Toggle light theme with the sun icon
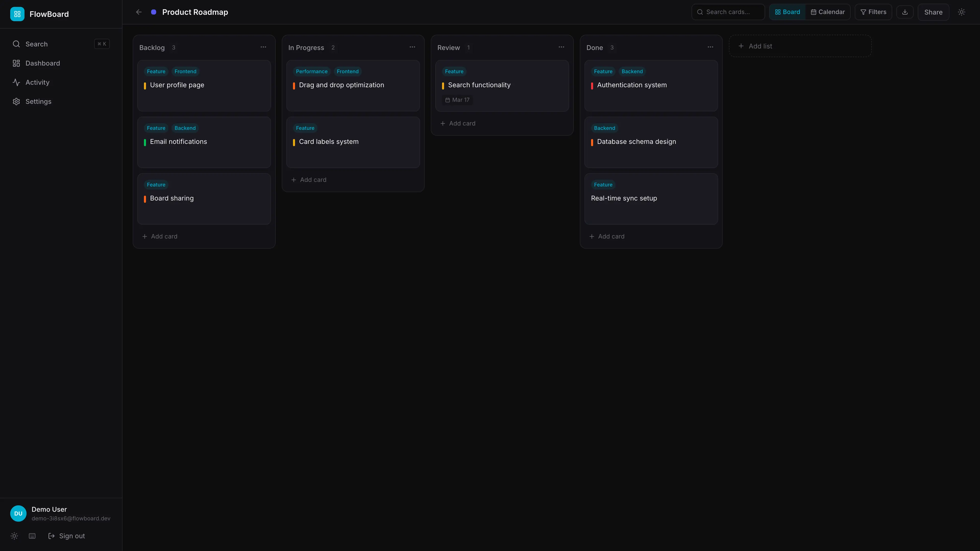 [962, 12]
